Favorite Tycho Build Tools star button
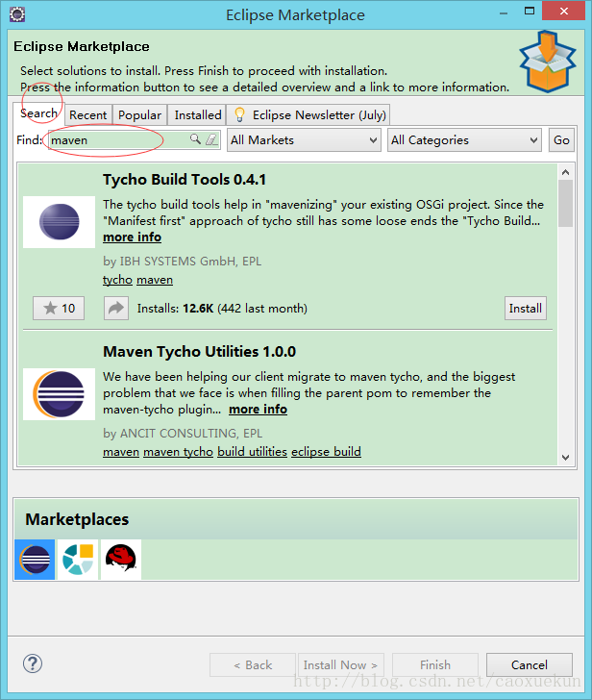The height and width of the screenshot is (700, 592). (59, 308)
